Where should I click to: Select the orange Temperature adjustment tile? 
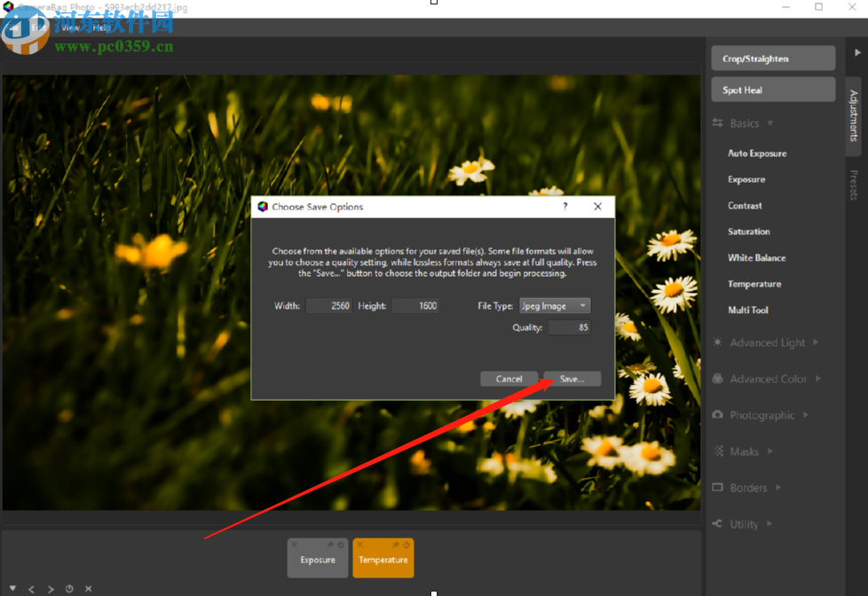pos(383,560)
